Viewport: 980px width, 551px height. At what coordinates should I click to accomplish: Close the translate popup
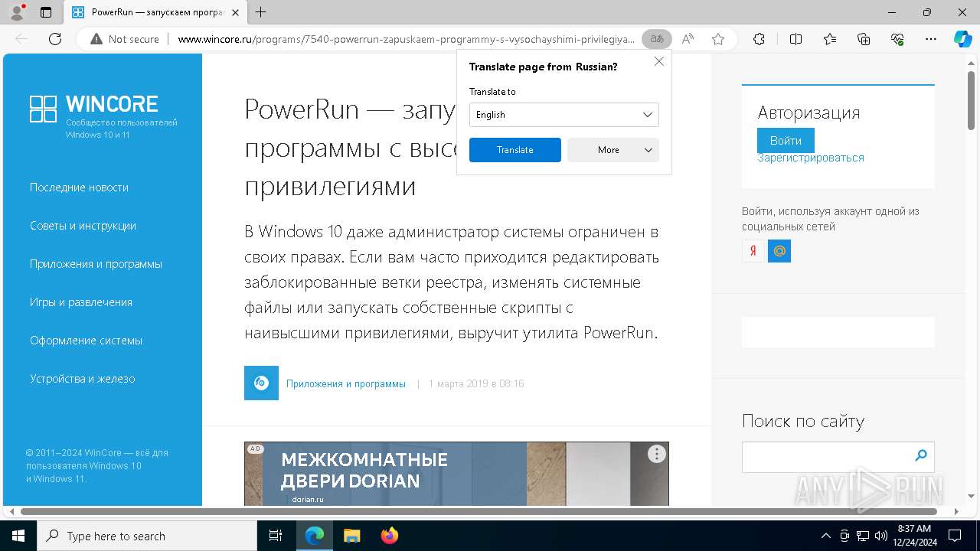[x=658, y=61]
